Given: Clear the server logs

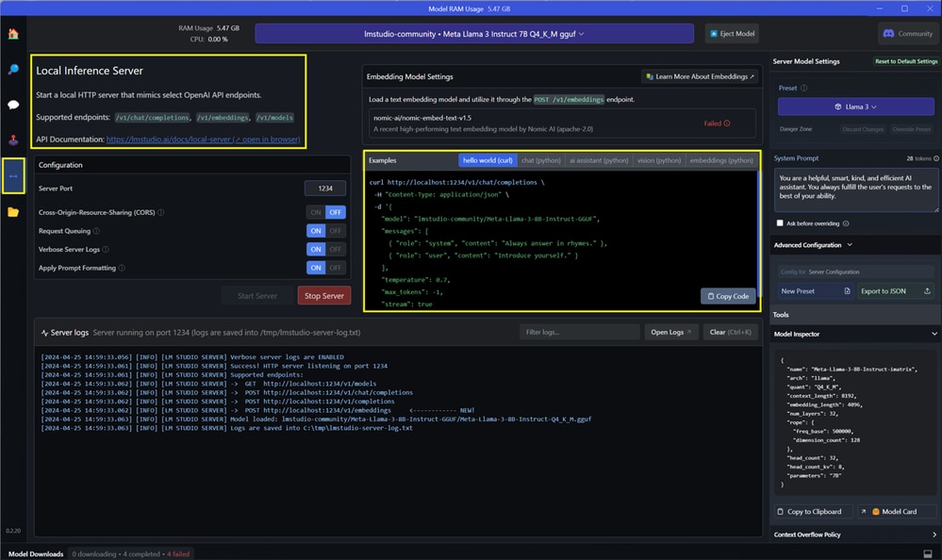Looking at the screenshot, I should coord(730,332).
